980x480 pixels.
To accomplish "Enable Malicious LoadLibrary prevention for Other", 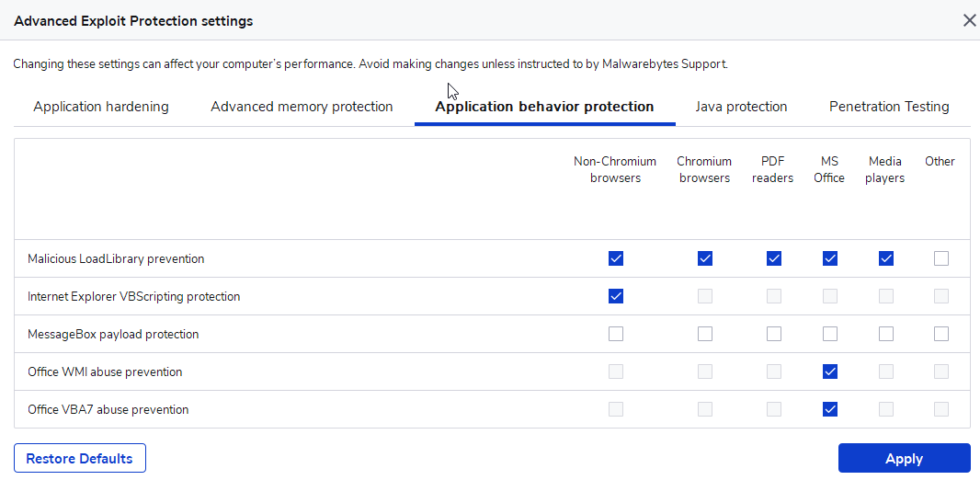I will pyautogui.click(x=941, y=258).
